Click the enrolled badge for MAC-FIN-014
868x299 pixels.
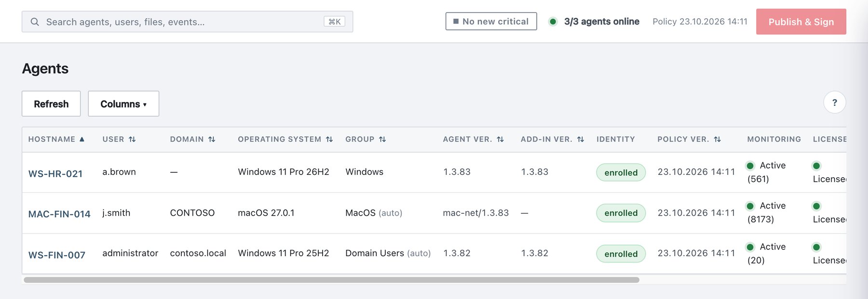(x=621, y=213)
